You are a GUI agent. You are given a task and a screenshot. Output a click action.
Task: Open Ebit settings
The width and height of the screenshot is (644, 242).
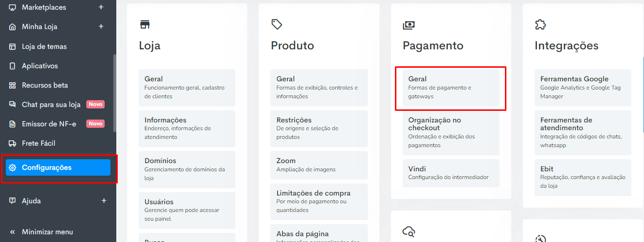583,178
